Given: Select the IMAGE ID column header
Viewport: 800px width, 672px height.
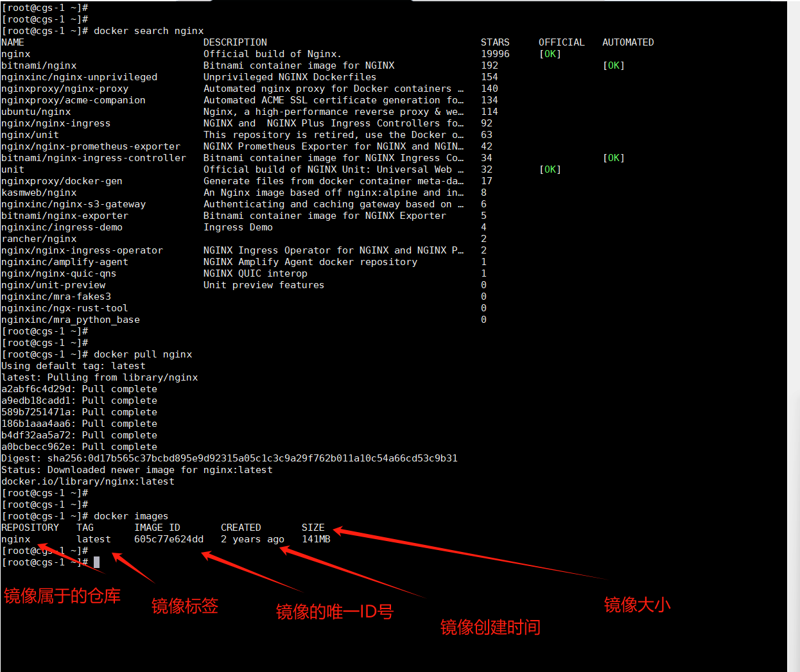Looking at the screenshot, I should [x=157, y=528].
